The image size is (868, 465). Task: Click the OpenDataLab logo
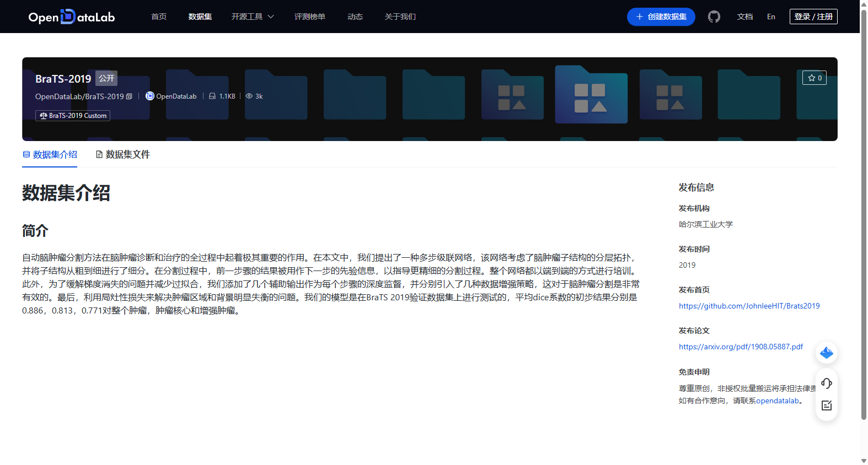pos(72,17)
